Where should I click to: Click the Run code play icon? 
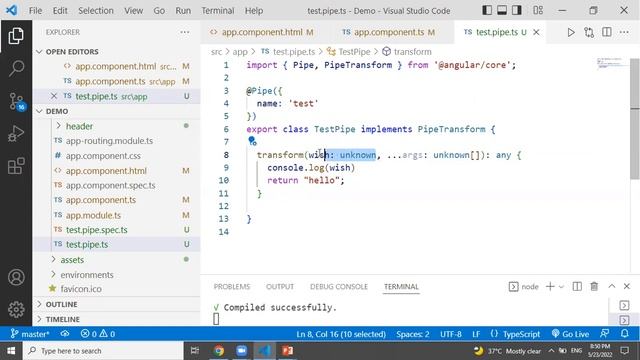click(x=571, y=32)
